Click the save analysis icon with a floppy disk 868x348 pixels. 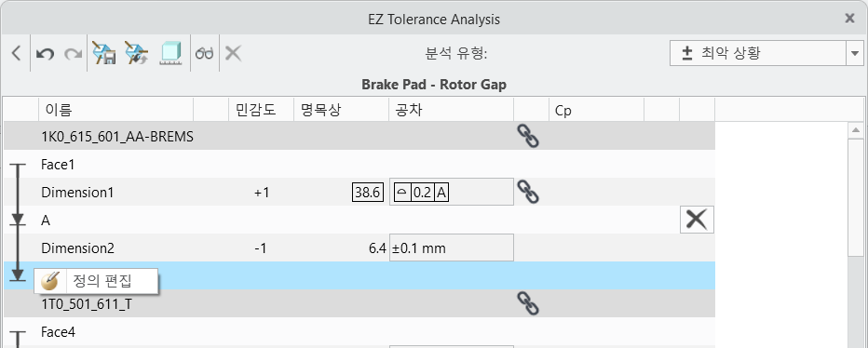coord(103,54)
